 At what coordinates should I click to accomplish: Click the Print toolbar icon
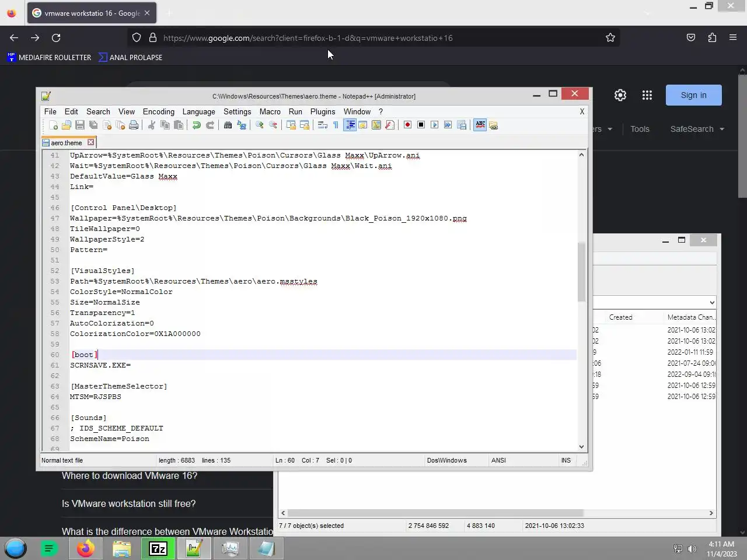pyautogui.click(x=134, y=125)
